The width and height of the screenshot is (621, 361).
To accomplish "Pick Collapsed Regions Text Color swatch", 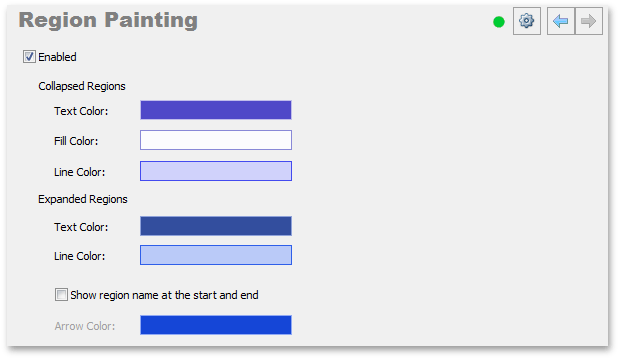I will click(216, 110).
